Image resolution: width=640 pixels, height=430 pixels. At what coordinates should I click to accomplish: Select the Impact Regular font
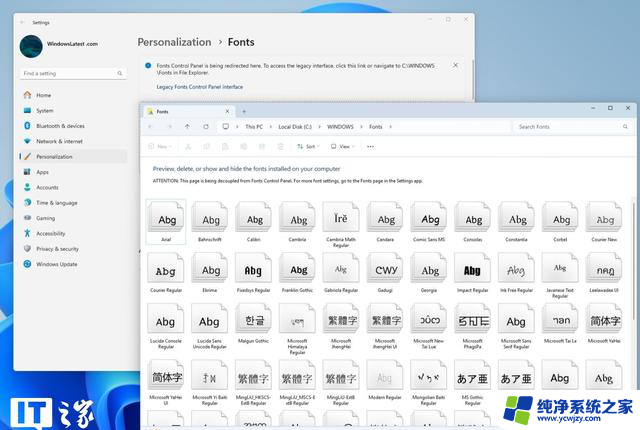473,273
